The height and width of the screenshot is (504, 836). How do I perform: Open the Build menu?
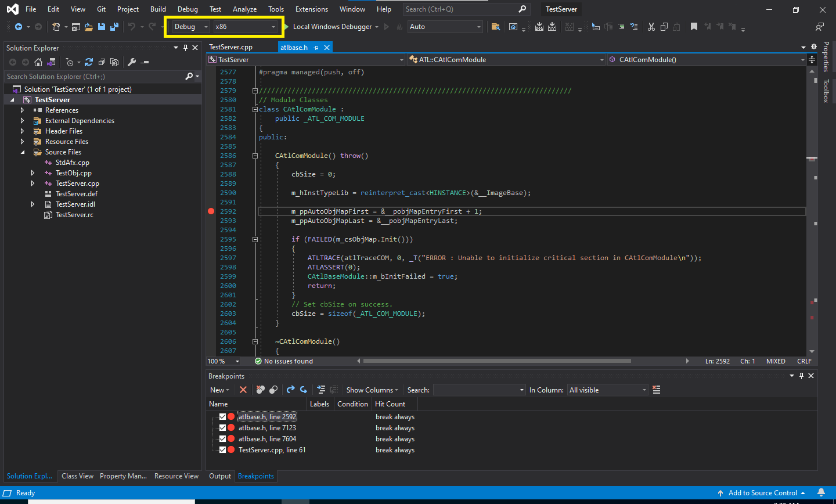tap(158, 9)
